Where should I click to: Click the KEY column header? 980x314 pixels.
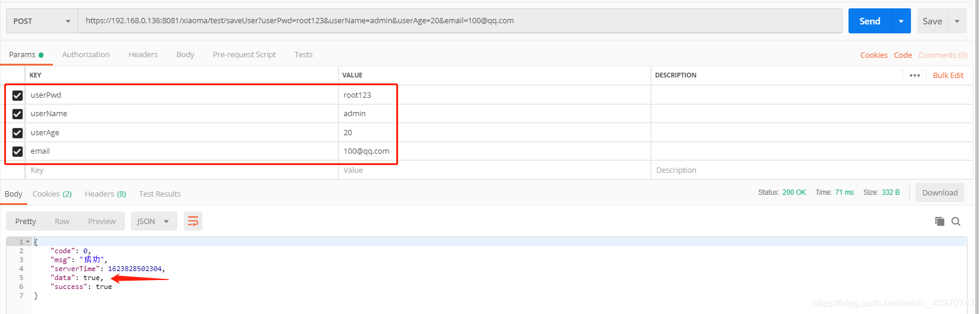pyautogui.click(x=35, y=75)
